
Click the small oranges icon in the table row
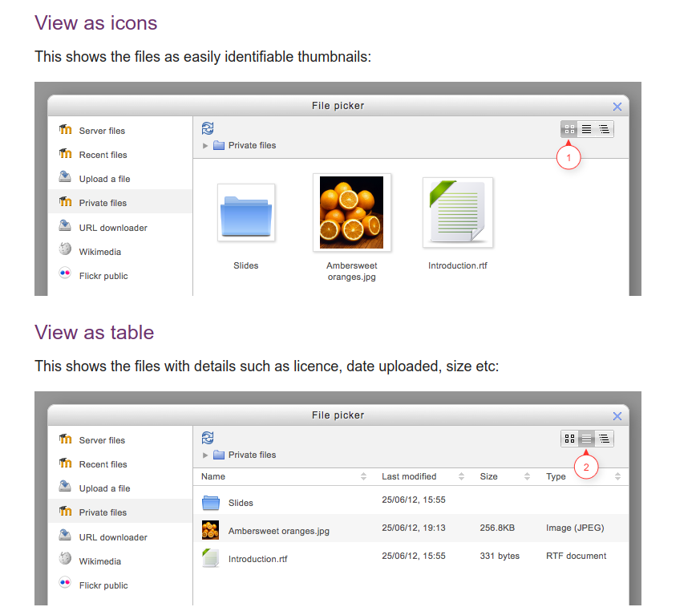[x=211, y=530]
